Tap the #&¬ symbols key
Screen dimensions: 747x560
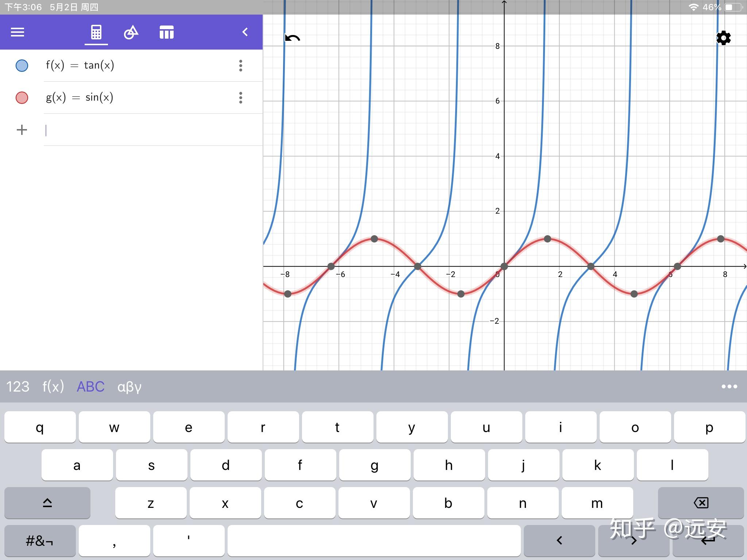(x=40, y=541)
